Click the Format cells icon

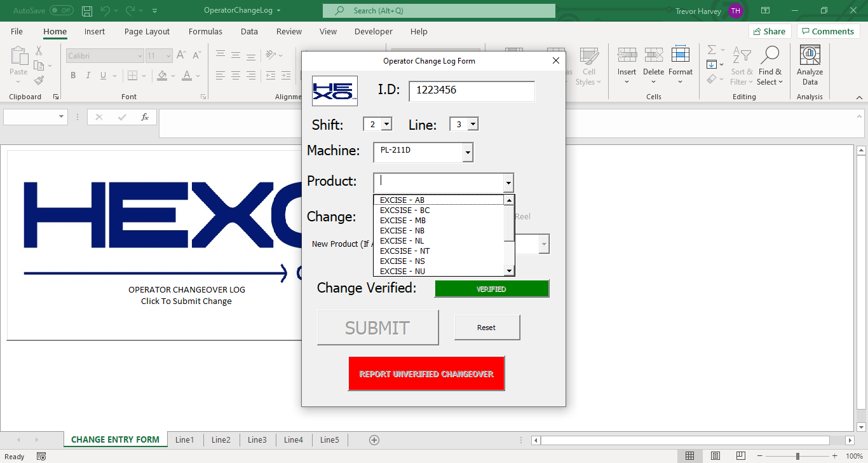tap(681, 55)
